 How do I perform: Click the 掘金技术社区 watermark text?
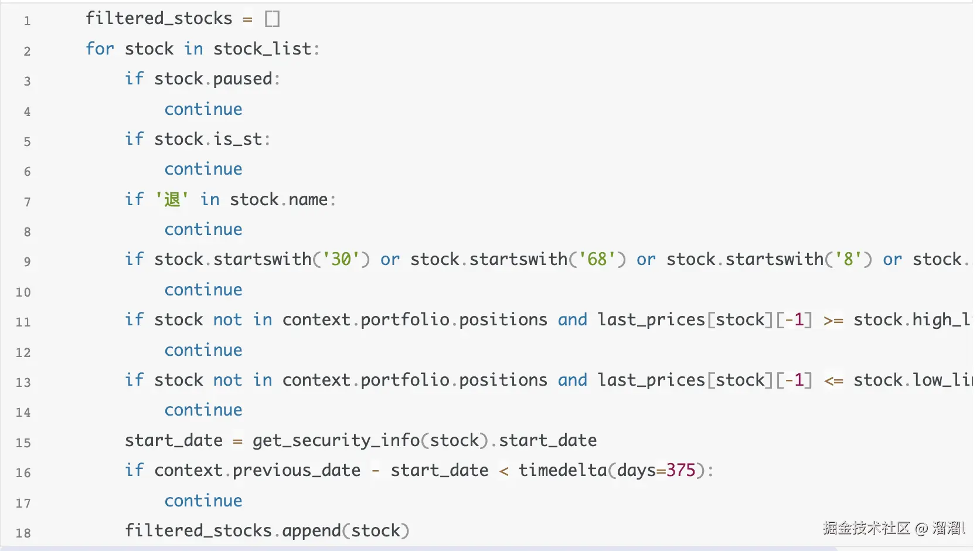[866, 528]
